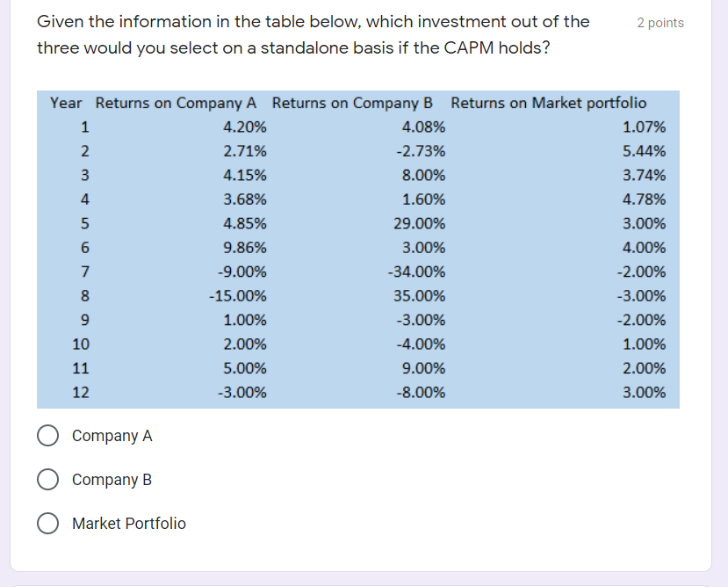Click the Company A option label
The image size is (728, 587).
(x=111, y=435)
